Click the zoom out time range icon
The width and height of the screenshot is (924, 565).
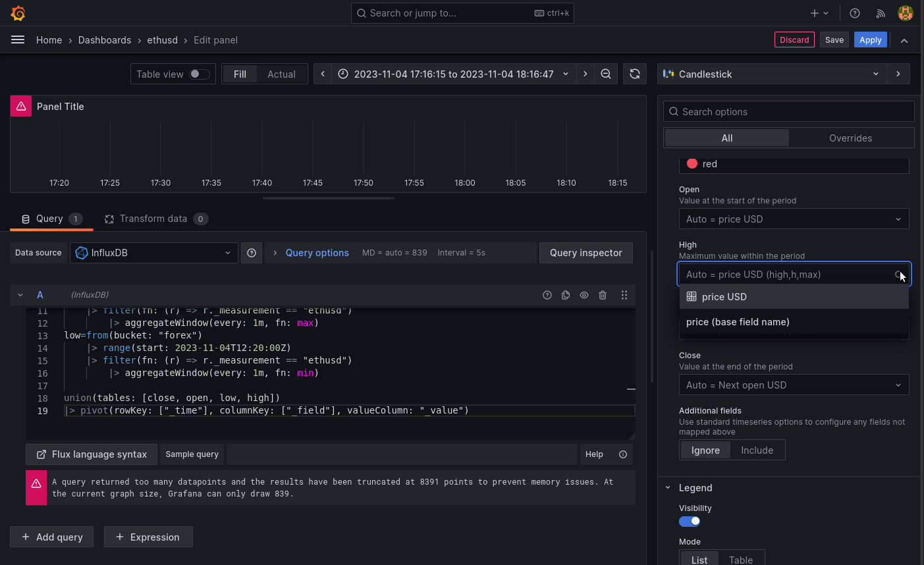(606, 74)
